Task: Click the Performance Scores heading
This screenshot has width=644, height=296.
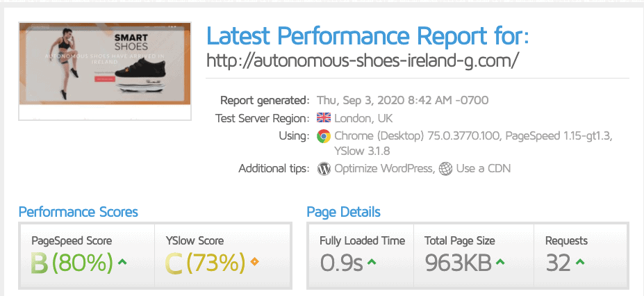Action: click(78, 212)
